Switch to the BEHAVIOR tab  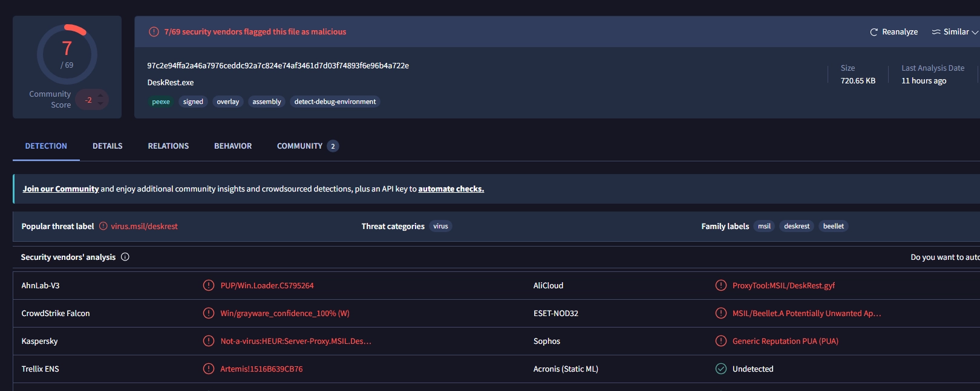[233, 146]
